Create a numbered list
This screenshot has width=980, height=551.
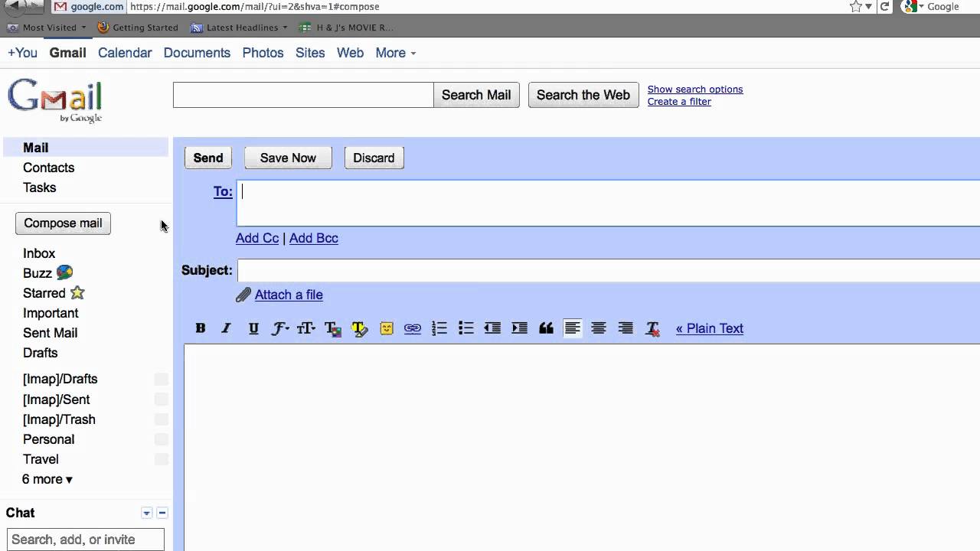coord(439,328)
